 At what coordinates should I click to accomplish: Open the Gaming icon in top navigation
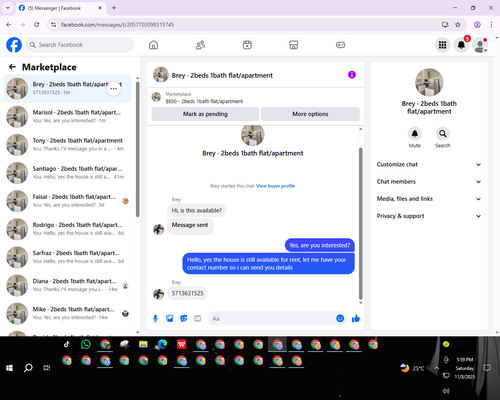pyautogui.click(x=340, y=45)
